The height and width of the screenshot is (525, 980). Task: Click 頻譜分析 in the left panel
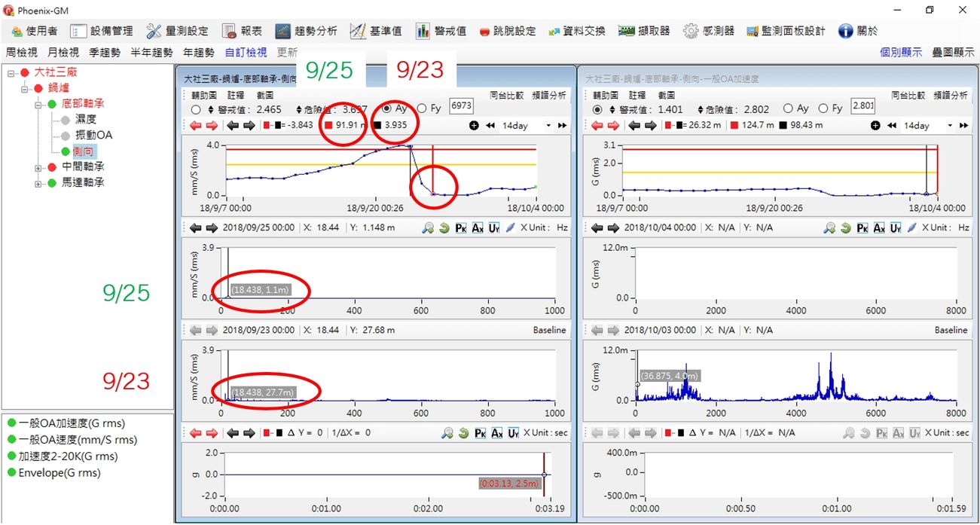pos(549,96)
